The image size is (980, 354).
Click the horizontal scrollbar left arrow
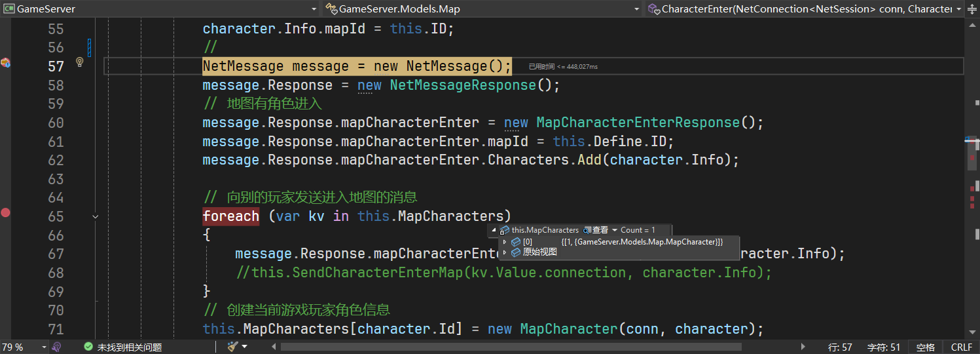click(275, 347)
